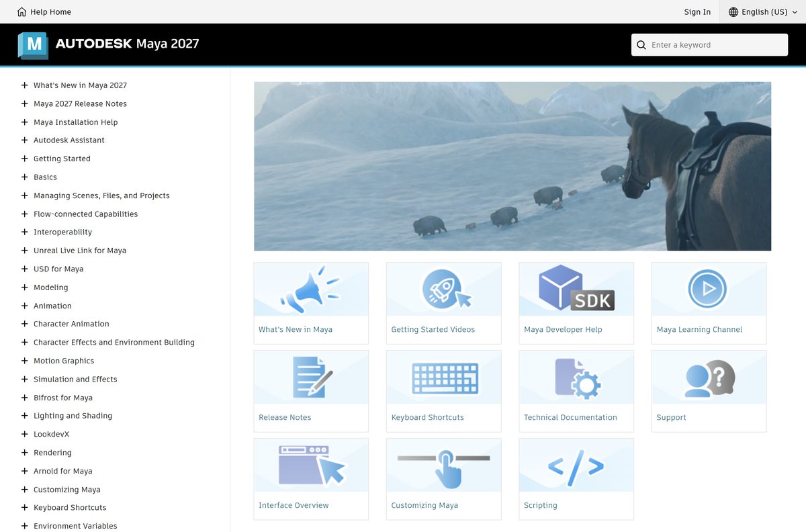Screen dimensions: 806x532
Task: Click the Release Notes document icon
Action: coord(312,378)
